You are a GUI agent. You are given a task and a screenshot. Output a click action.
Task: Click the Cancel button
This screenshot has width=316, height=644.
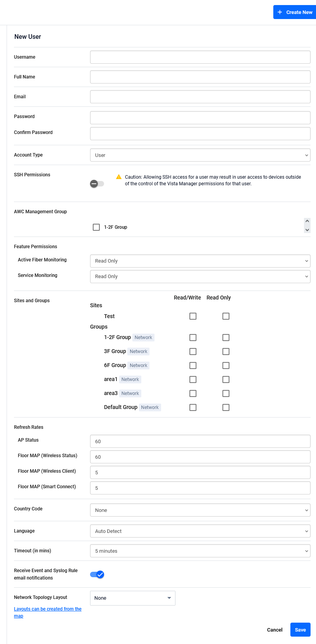tap(274, 630)
